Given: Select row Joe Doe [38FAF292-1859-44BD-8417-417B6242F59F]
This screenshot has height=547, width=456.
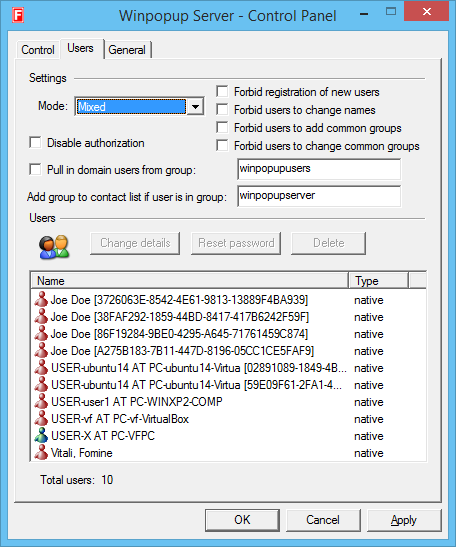Looking at the screenshot, I should pyautogui.click(x=229, y=317).
